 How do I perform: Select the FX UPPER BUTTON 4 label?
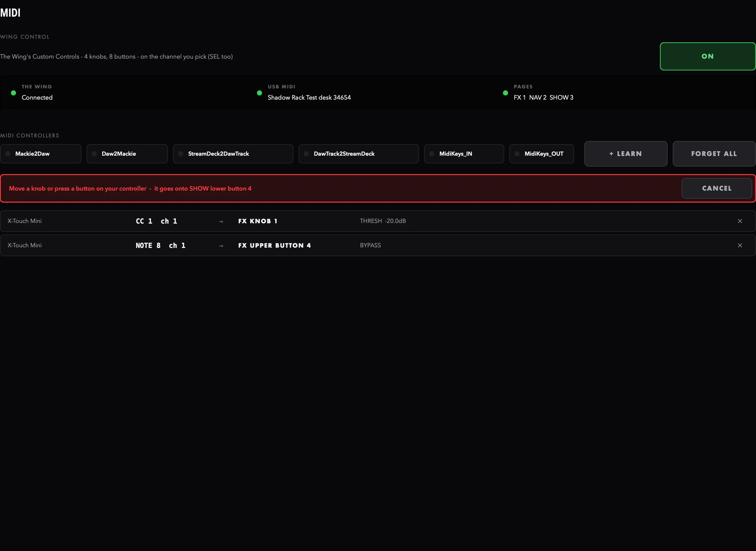click(275, 245)
